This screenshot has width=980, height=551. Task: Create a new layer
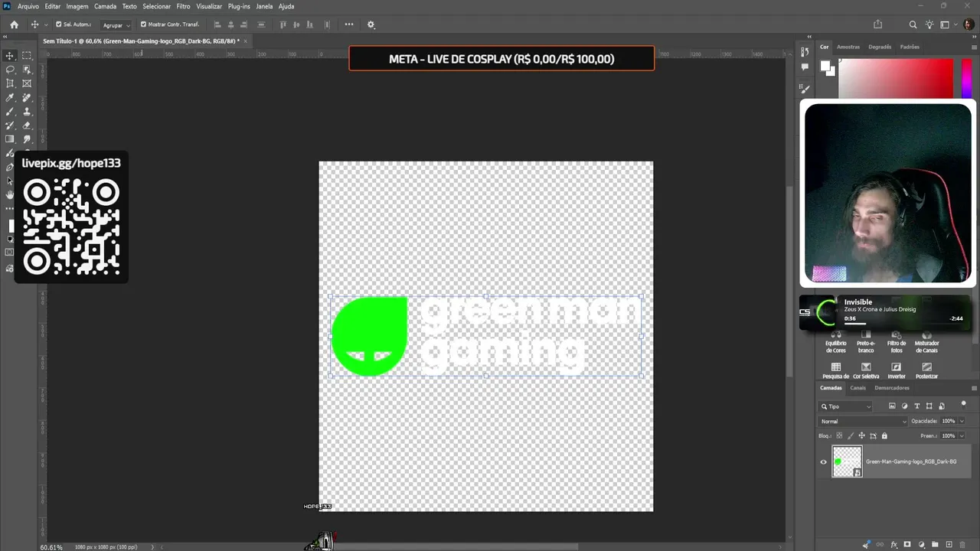[x=949, y=545]
